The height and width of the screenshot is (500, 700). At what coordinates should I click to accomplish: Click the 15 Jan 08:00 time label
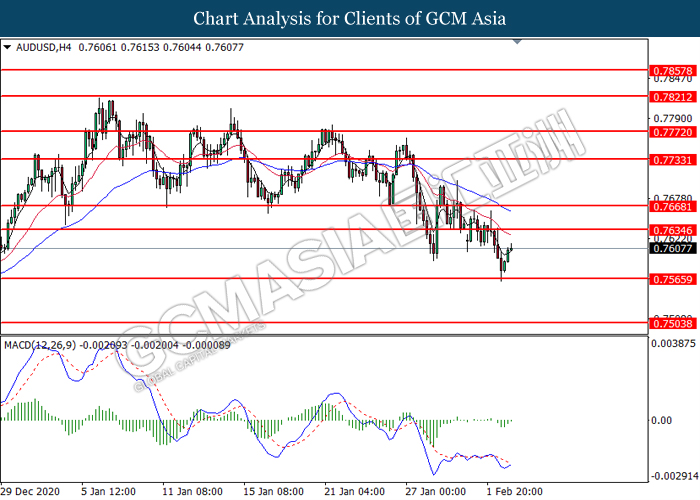[274, 491]
